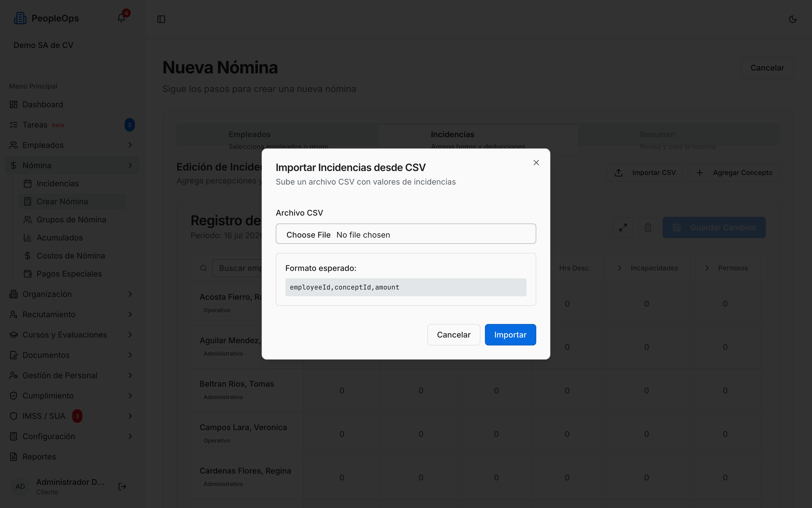
Task: Click the Importar CSV button
Action: pyautogui.click(x=645, y=173)
